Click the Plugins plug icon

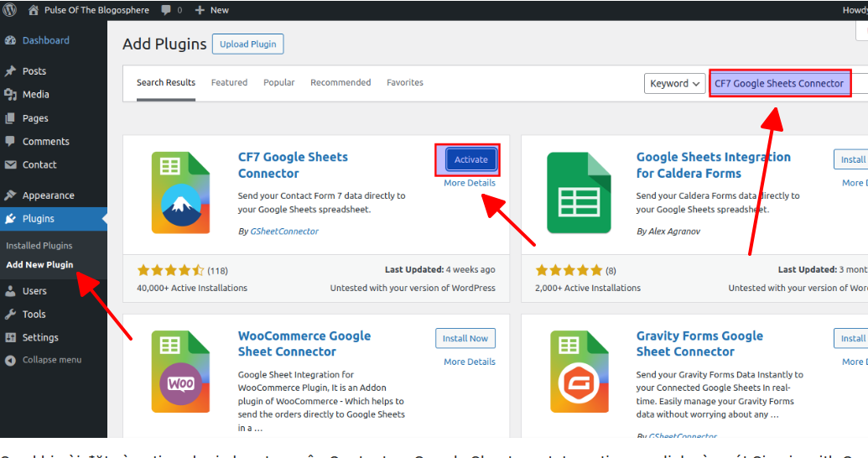pyautogui.click(x=11, y=219)
